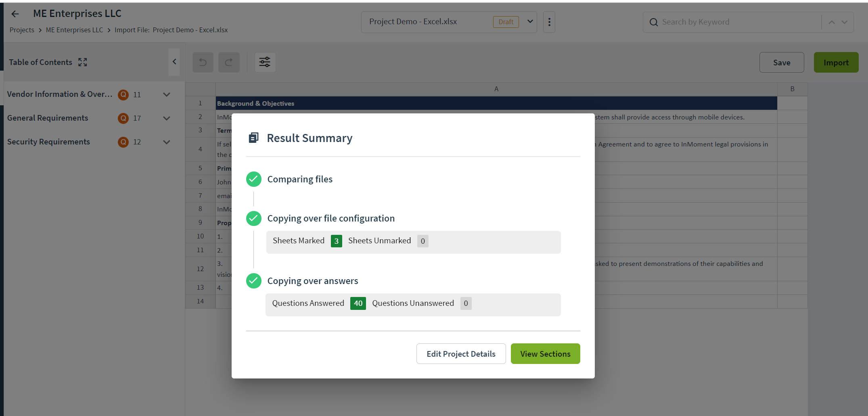Click the View Sections button

(x=545, y=353)
